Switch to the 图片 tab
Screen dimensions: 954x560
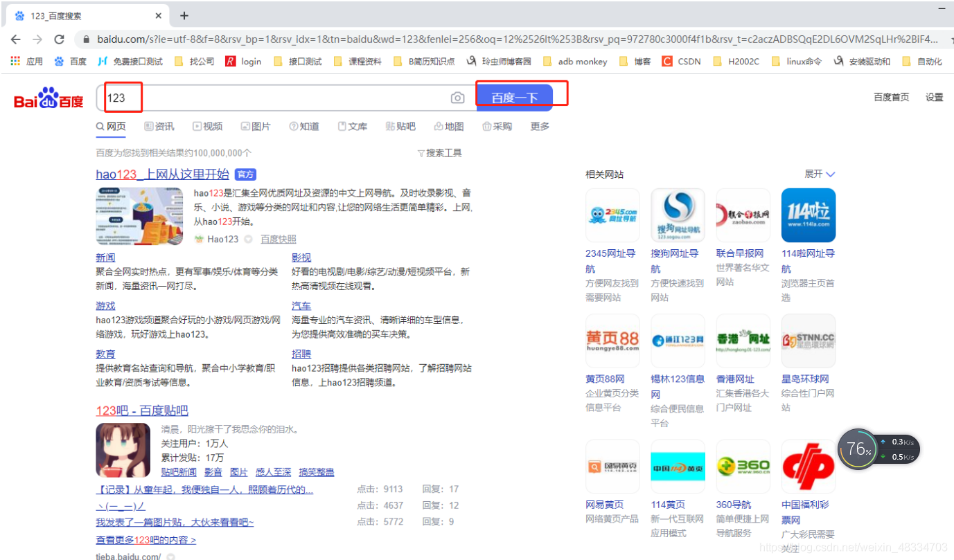(256, 126)
